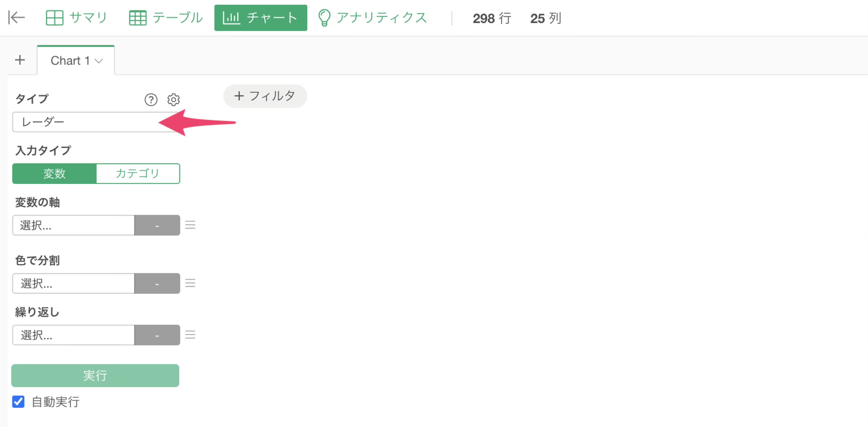
Task: Click the back arrow collapse icon
Action: (17, 17)
